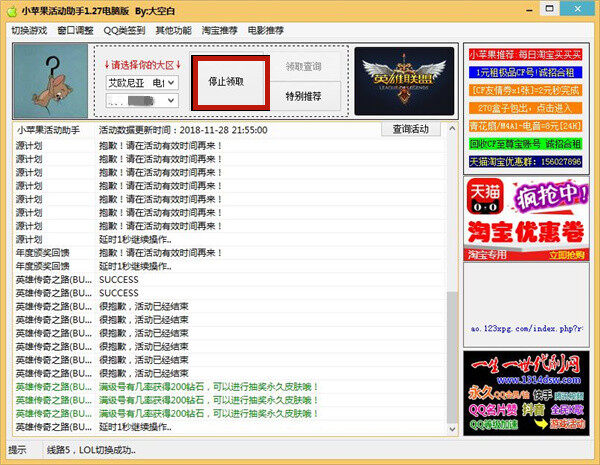Select the first green 满级号有几率获得200钻石 row
The height and width of the screenshot is (465, 600).
click(x=230, y=387)
